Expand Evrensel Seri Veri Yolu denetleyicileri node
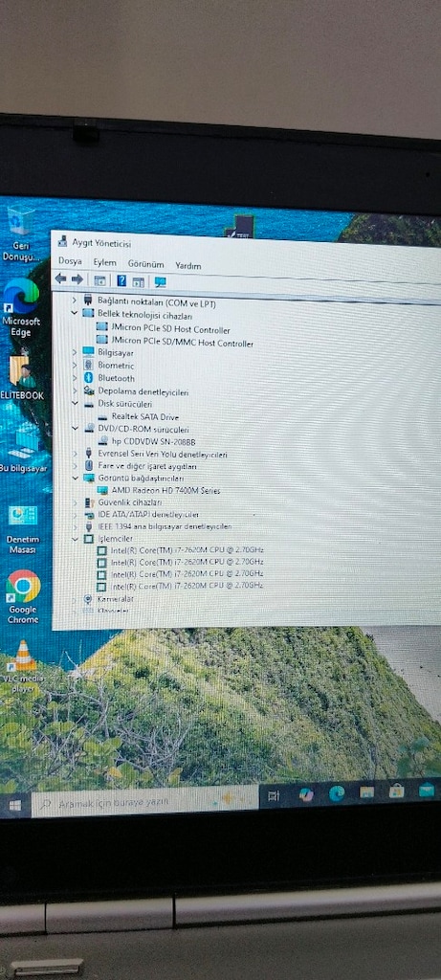 click(75, 453)
